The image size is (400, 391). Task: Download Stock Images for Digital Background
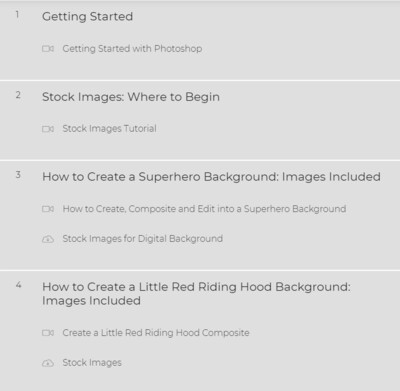click(143, 239)
